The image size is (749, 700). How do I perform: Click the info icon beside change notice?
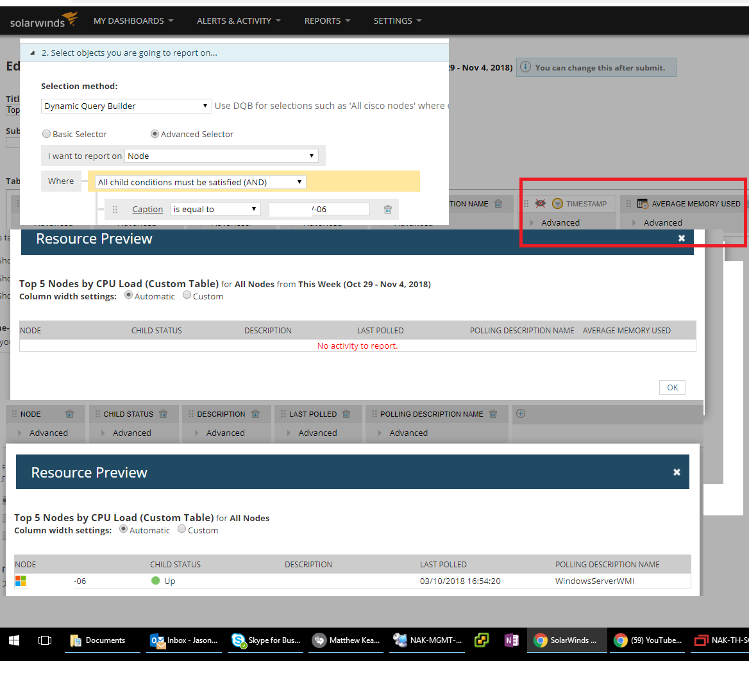(525, 67)
